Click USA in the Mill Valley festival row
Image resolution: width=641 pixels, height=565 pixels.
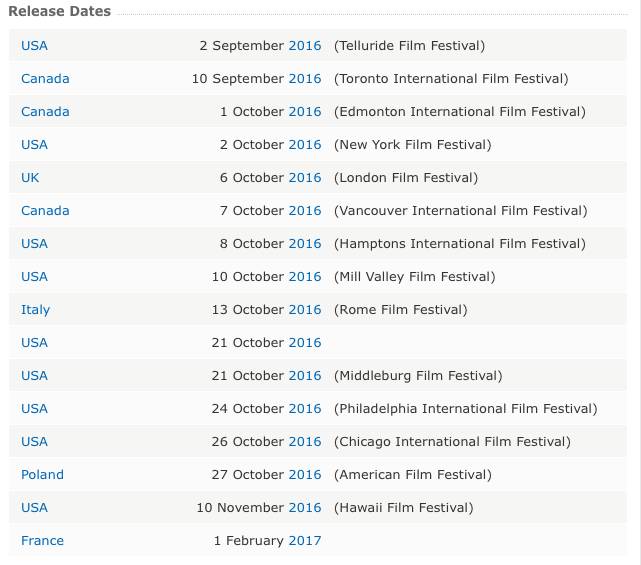coord(34,277)
